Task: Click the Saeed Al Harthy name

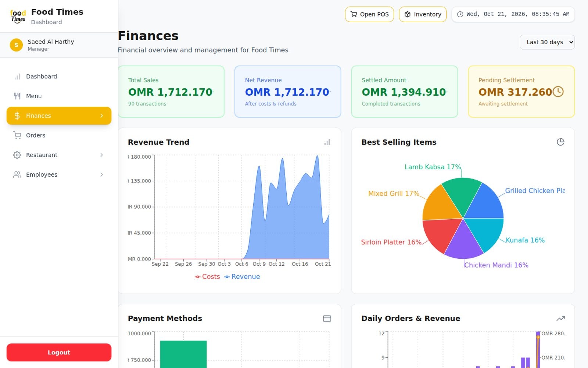Action: click(51, 42)
